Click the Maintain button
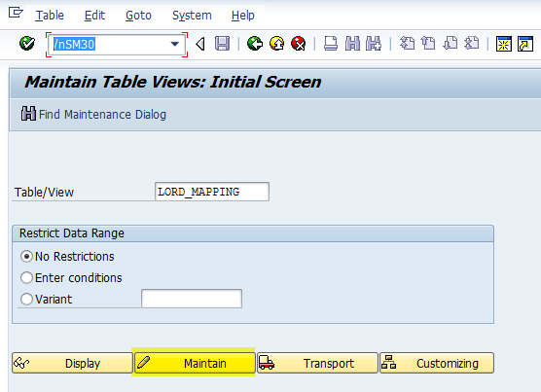The height and width of the screenshot is (392, 541). pyautogui.click(x=194, y=363)
